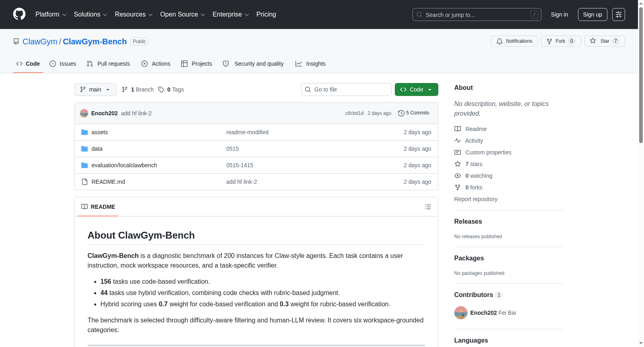Screen dimensions: 644x347
Task: Click the evaluation/localclawbench folder icon
Action: [x=85, y=165]
